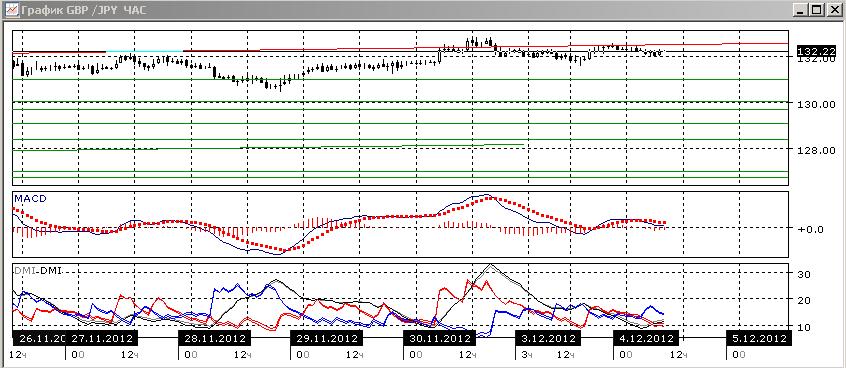Minimize the GBP/JPY chart window
Screen dimensions: 846x368
pyautogui.click(x=802, y=10)
